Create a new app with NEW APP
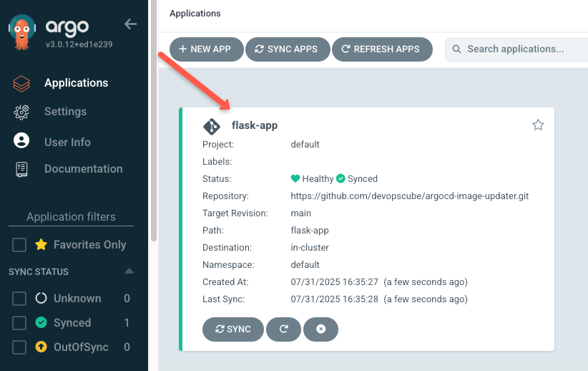 206,49
